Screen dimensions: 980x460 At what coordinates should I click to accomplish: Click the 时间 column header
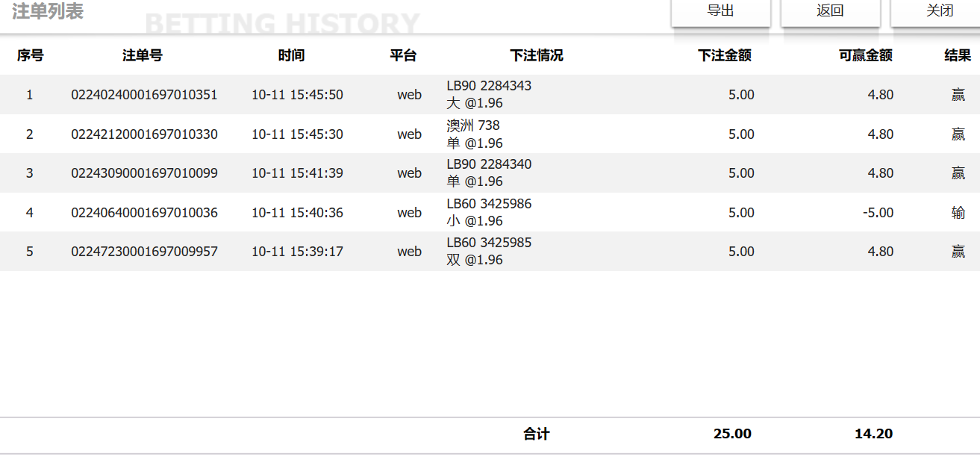coord(291,55)
